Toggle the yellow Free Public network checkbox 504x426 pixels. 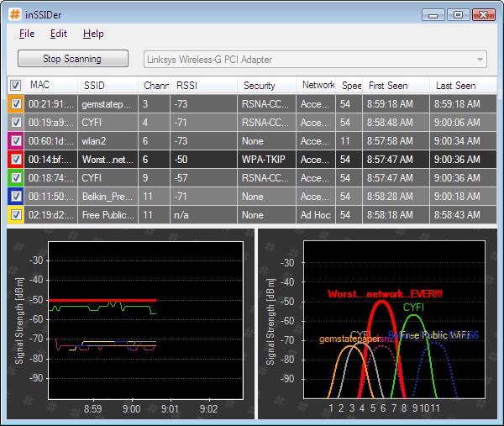(x=15, y=214)
